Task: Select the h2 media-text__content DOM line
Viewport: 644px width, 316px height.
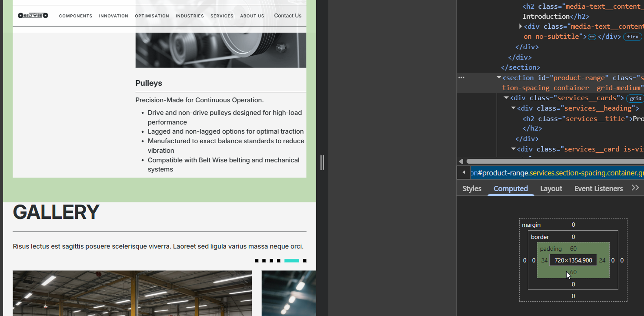Action: tap(583, 7)
